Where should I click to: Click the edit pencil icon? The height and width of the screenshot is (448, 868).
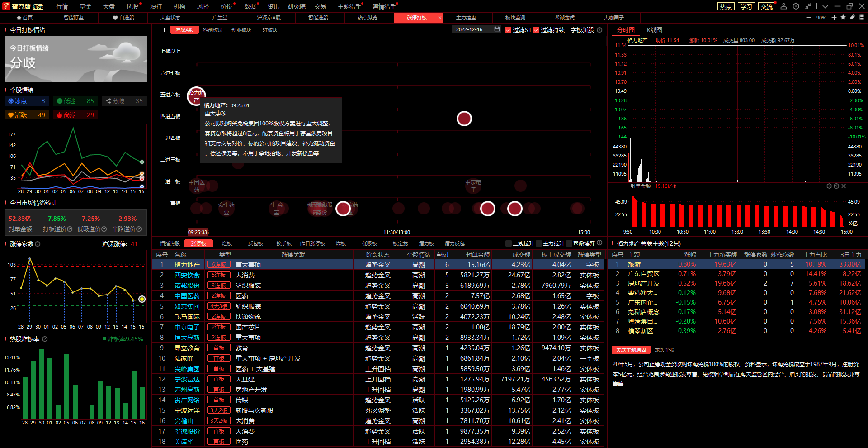point(852,18)
